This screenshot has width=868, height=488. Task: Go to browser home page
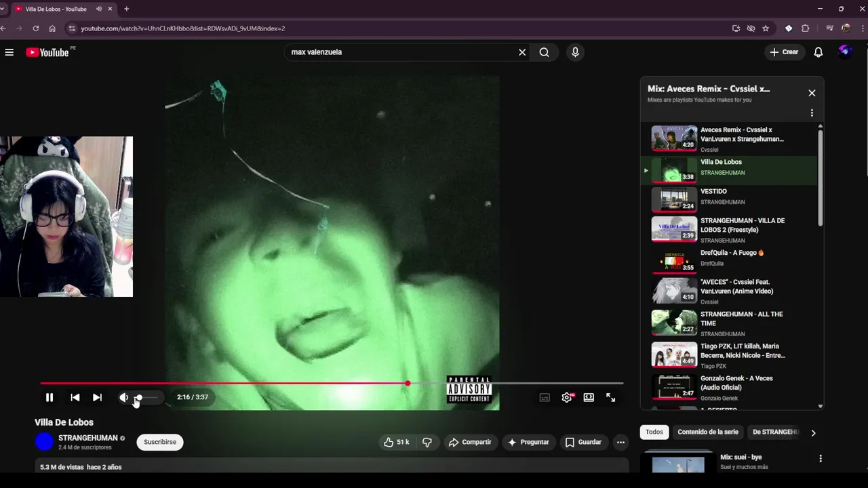(52, 28)
